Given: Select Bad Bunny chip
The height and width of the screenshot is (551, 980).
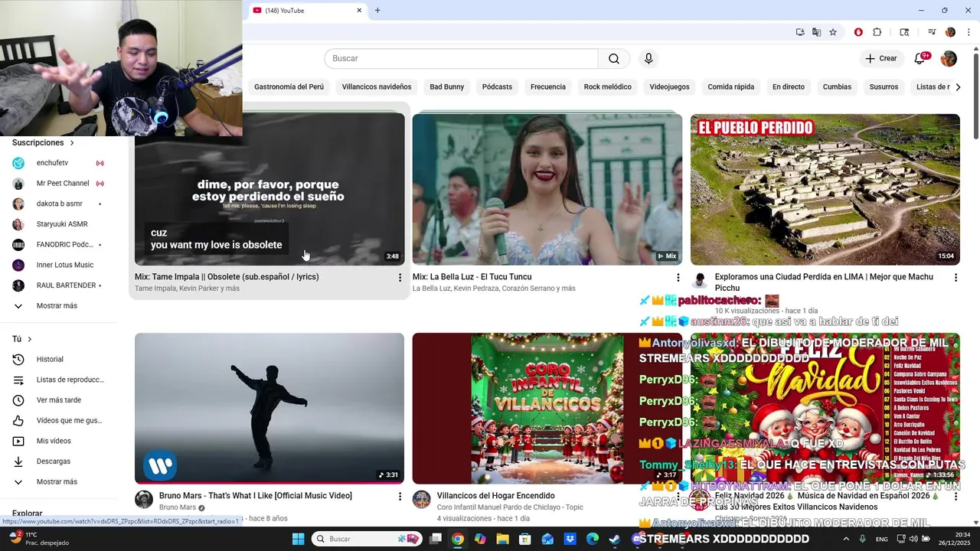Looking at the screenshot, I should coord(446,87).
